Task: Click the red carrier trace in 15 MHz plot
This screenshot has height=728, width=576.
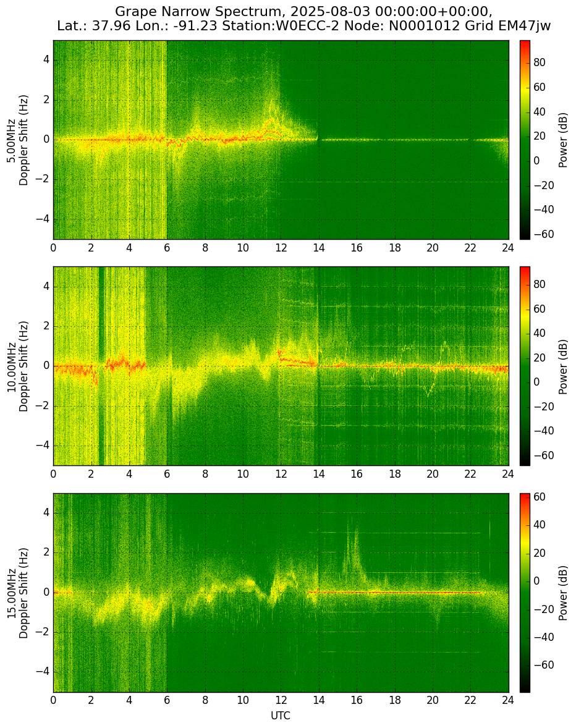Action: click(399, 593)
